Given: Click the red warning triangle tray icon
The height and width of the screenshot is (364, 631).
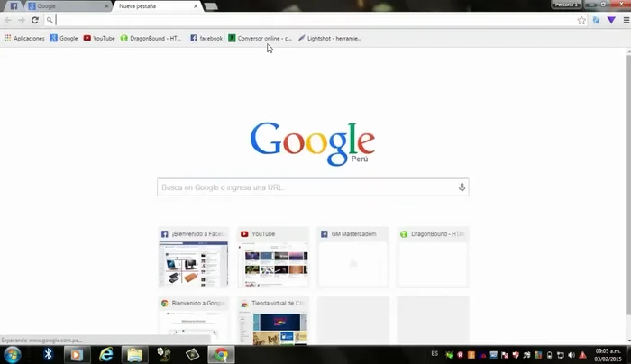Looking at the screenshot, I should pos(582,355).
